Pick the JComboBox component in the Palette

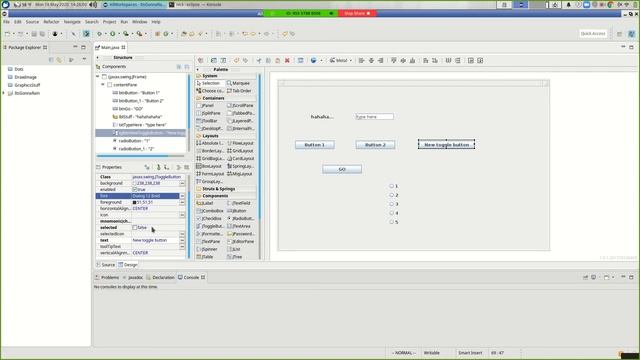click(x=210, y=211)
